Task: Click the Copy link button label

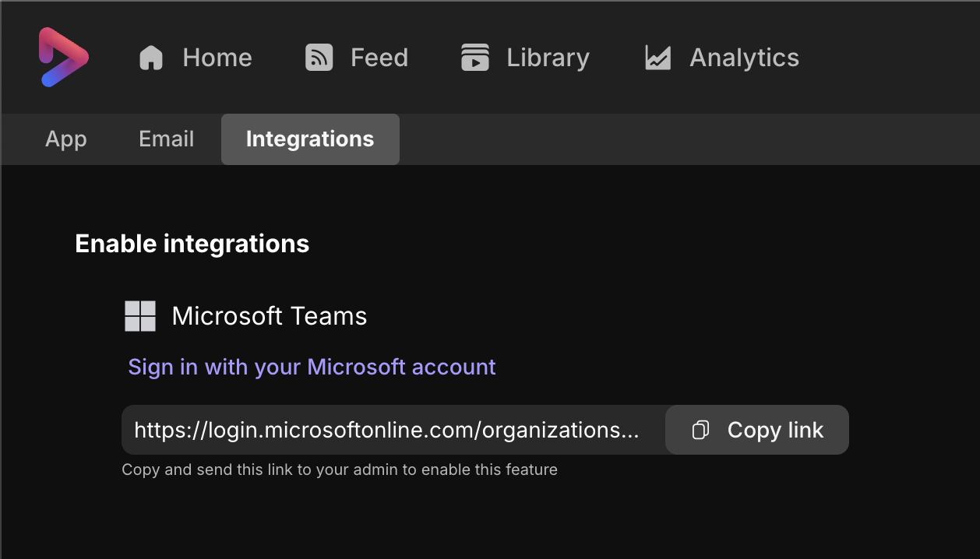Action: coord(775,430)
